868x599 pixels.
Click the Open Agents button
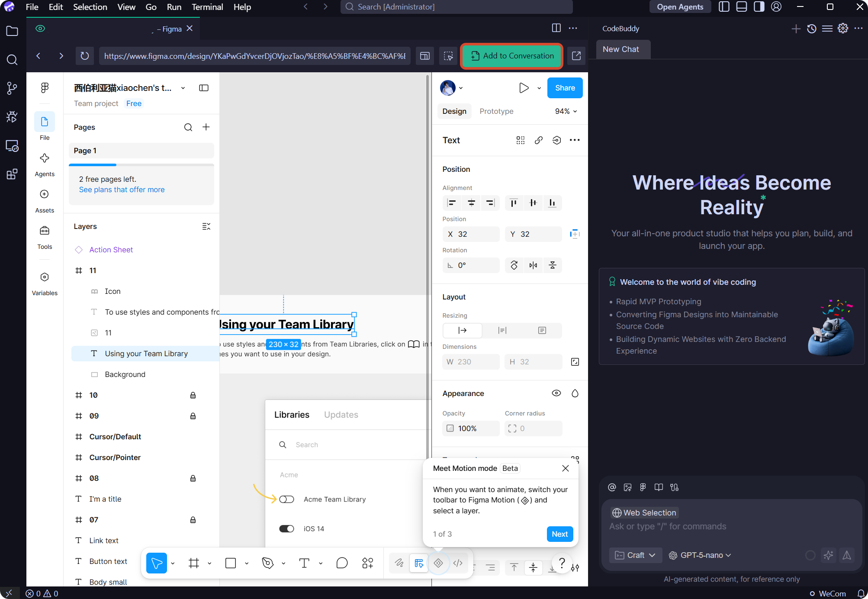point(680,7)
